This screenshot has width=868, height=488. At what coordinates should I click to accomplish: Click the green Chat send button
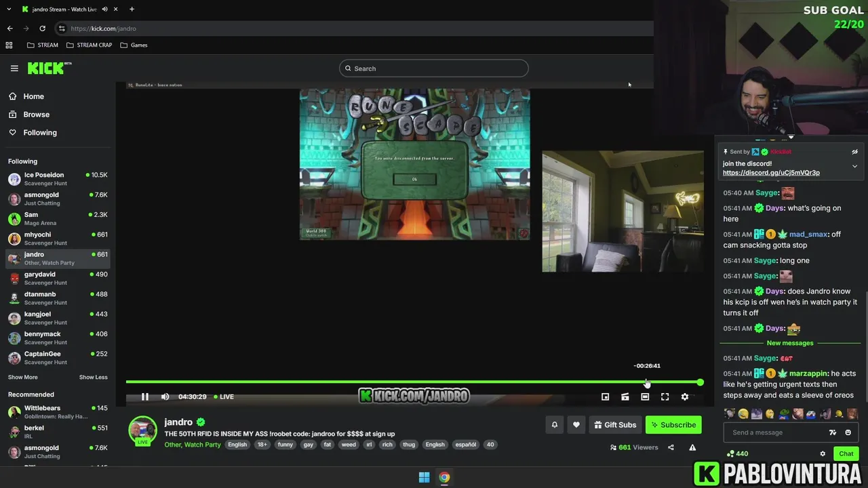tap(846, 453)
